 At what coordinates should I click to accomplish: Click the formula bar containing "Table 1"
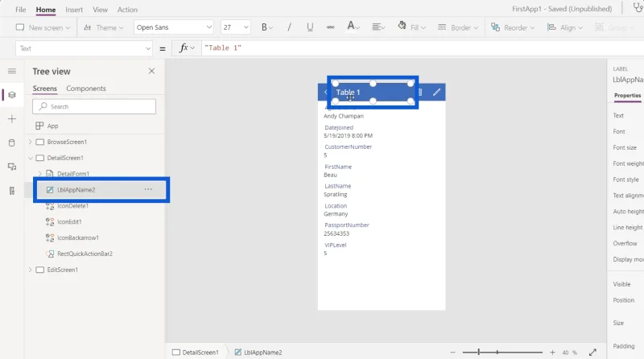pyautogui.click(x=423, y=48)
